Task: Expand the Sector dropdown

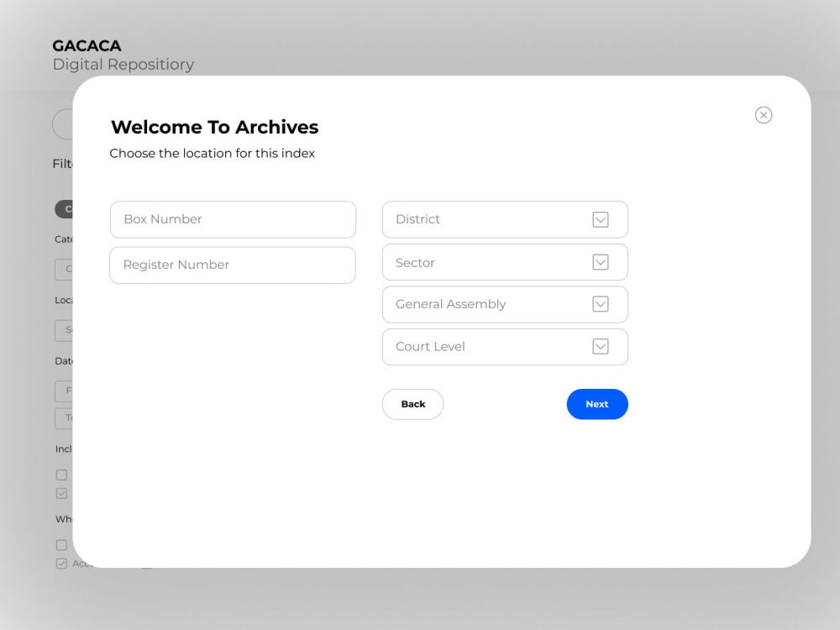Action: tap(505, 262)
